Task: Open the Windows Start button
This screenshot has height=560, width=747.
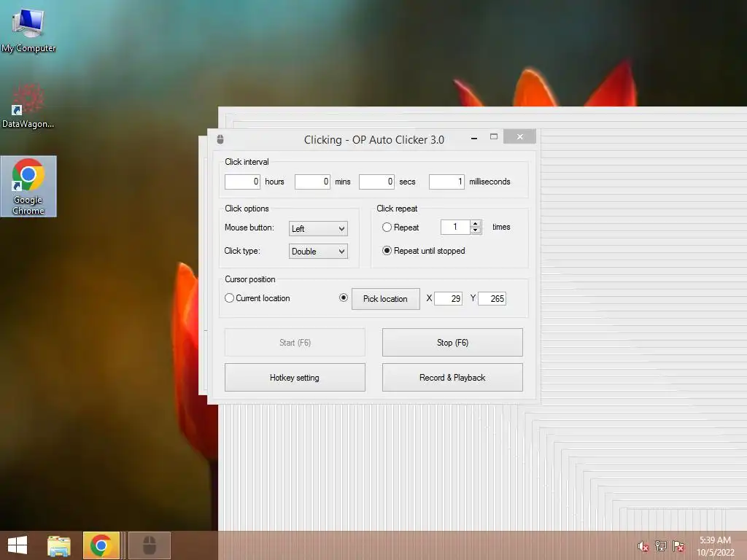Action: [18, 545]
